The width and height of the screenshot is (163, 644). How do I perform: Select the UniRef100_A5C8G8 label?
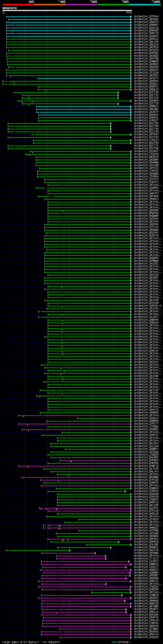point(146,196)
